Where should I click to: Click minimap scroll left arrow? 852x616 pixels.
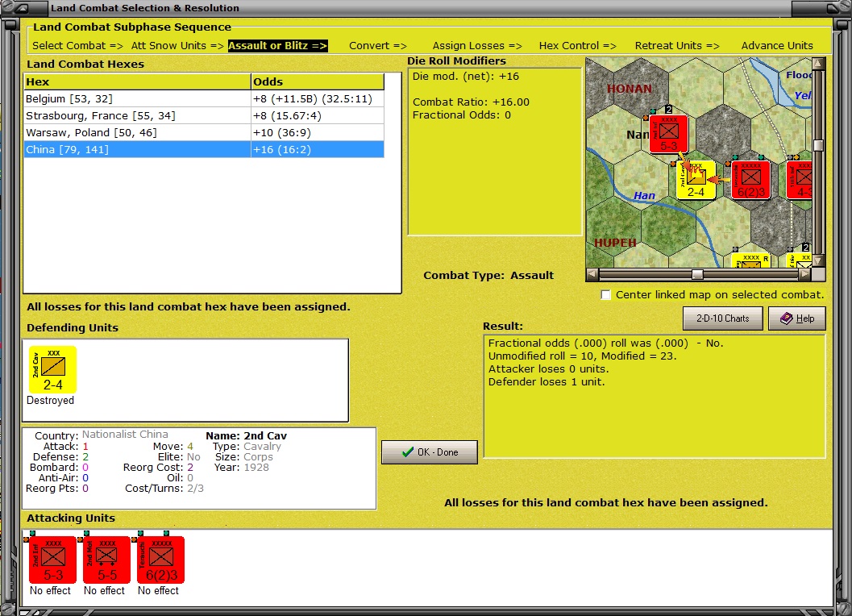(x=592, y=275)
